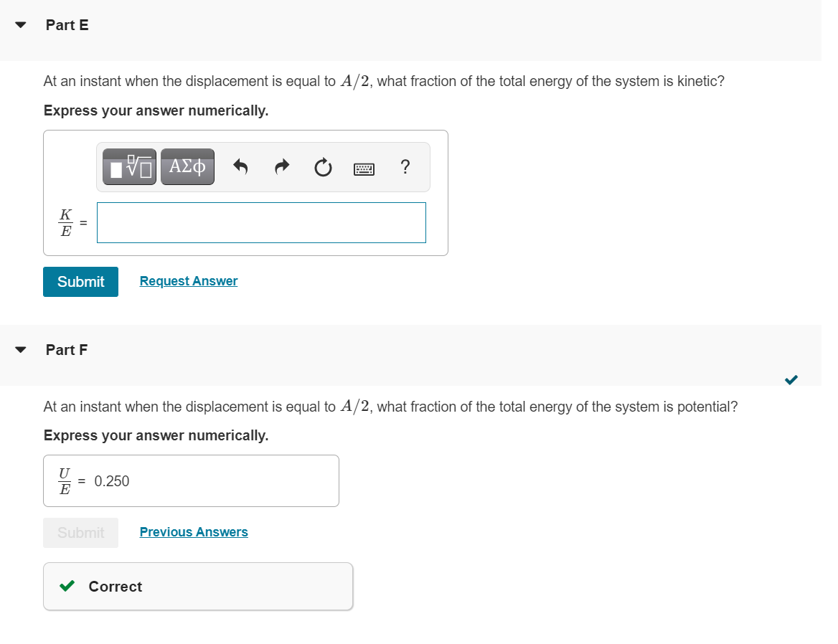838x644 pixels.
Task: Reset the Part E answer field
Action: click(x=323, y=166)
